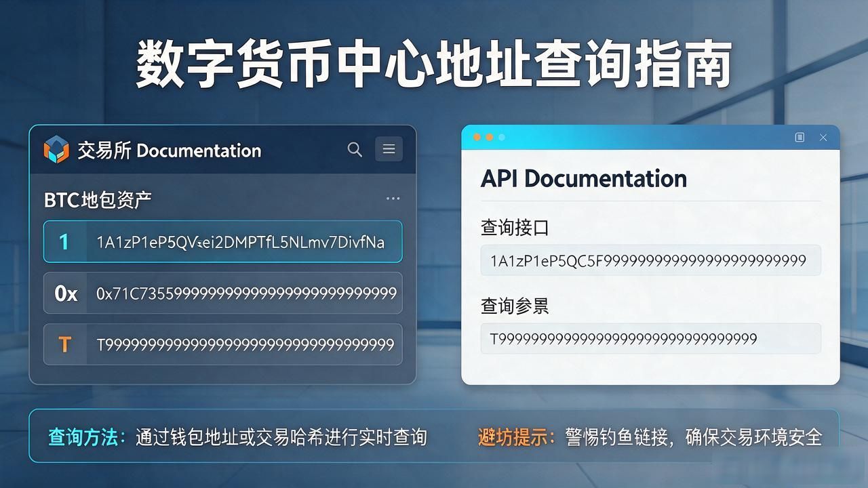
Task: Select the 1A1zP1eP5QV address text under BTC地包资产
Action: coord(241,242)
